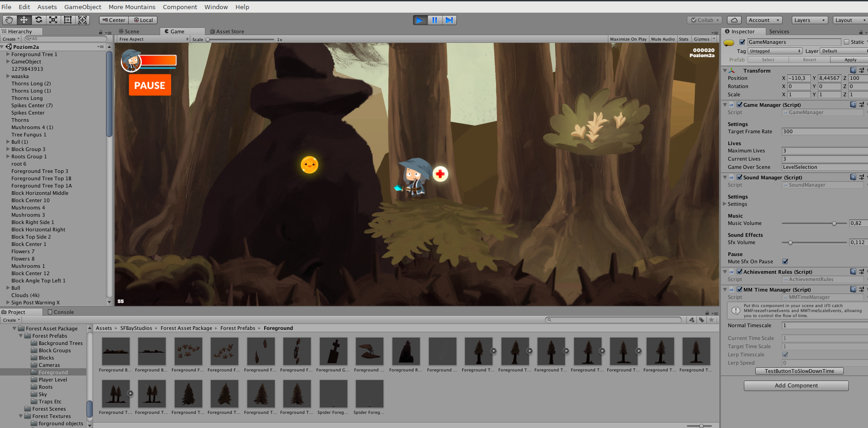Viewport: 868px width, 428px height.
Task: Toggle Center pivot mode button
Action: click(114, 20)
